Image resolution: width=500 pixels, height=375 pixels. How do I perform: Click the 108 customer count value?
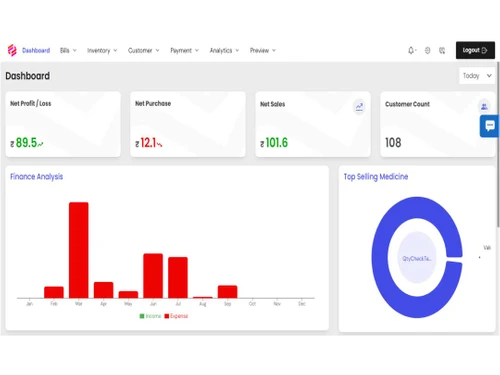pos(393,143)
